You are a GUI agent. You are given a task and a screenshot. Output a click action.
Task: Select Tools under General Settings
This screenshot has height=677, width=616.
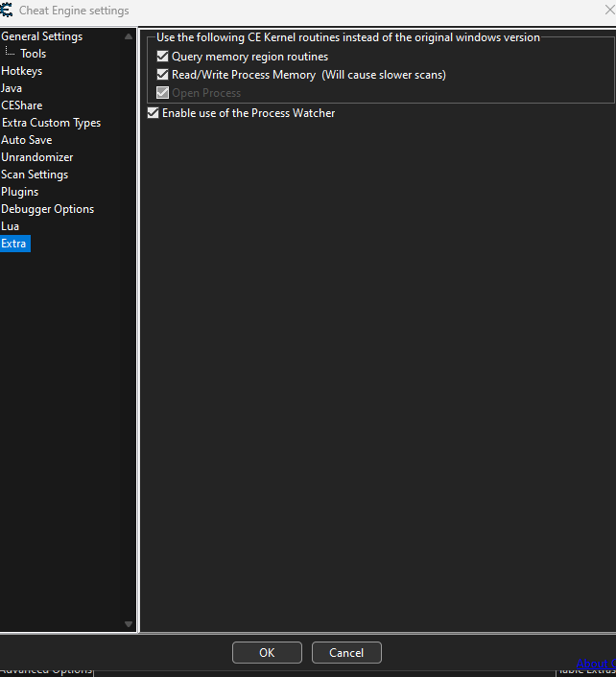33,54
